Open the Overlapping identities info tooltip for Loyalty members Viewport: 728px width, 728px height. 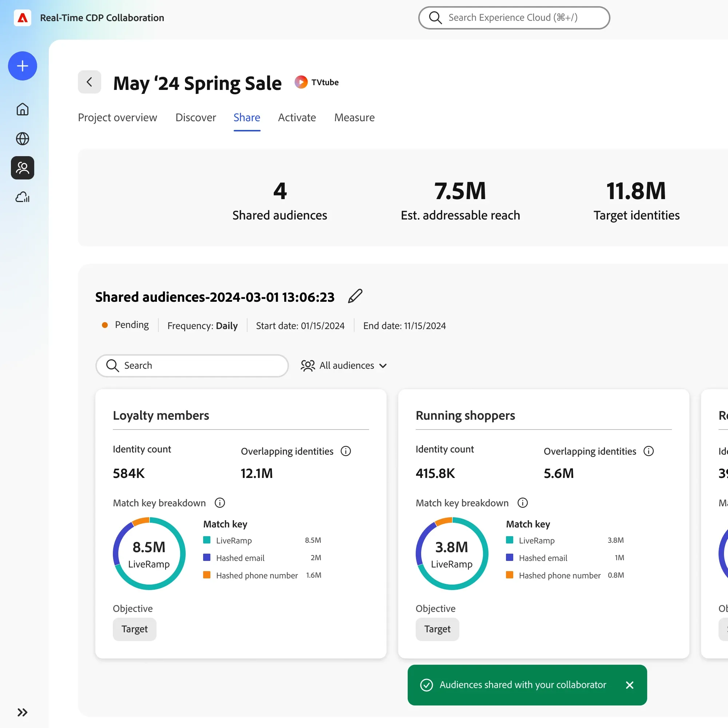(x=345, y=451)
